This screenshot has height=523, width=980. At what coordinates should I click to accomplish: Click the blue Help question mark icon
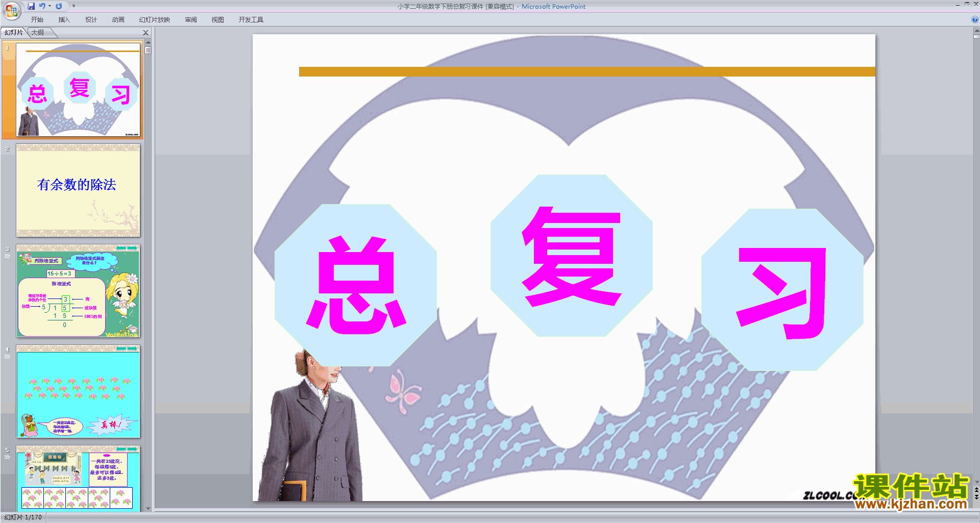[974, 20]
